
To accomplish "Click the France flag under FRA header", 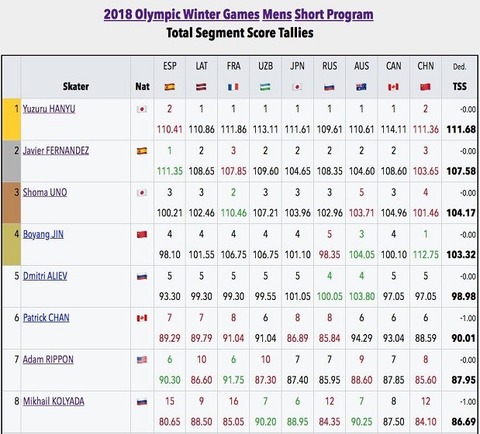I will [233, 87].
